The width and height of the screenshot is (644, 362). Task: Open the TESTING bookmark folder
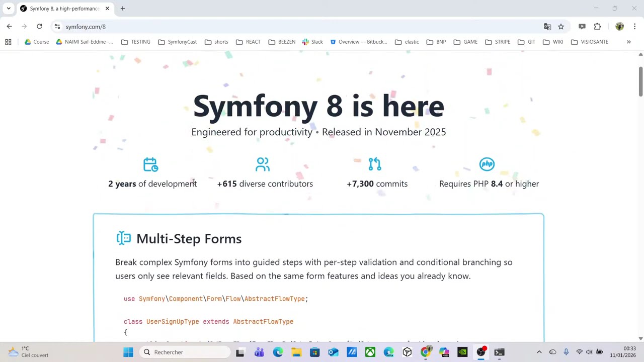[x=136, y=42]
